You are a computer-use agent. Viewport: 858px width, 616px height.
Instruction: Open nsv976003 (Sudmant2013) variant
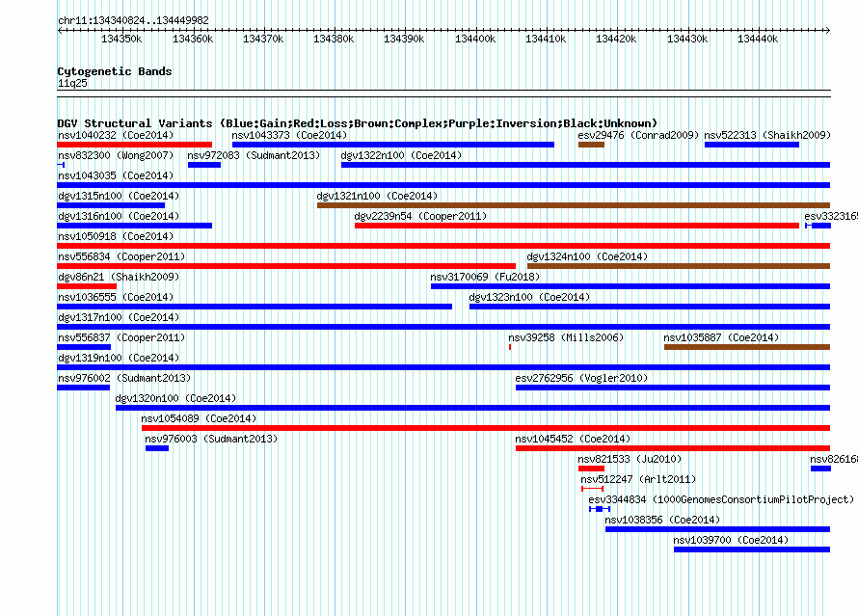click(211, 439)
